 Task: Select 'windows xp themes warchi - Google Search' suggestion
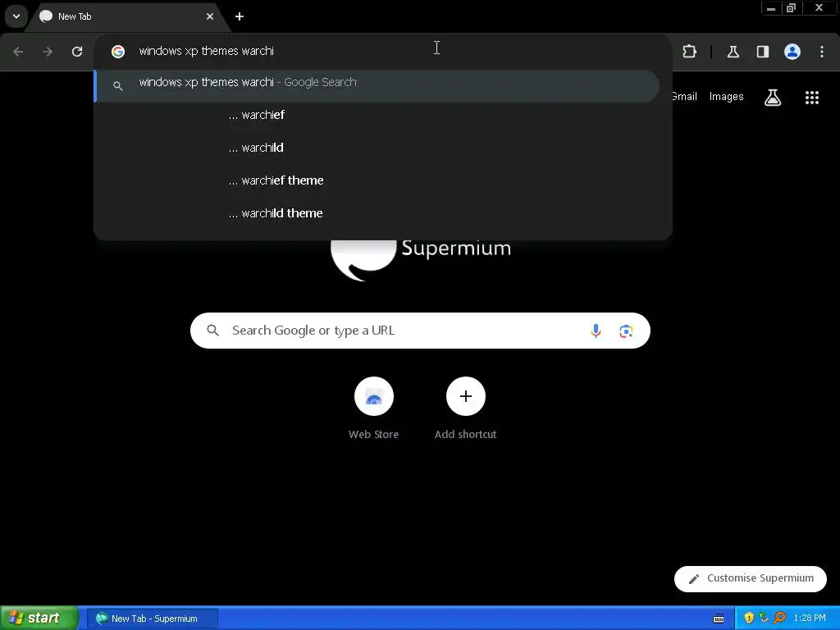click(x=377, y=85)
